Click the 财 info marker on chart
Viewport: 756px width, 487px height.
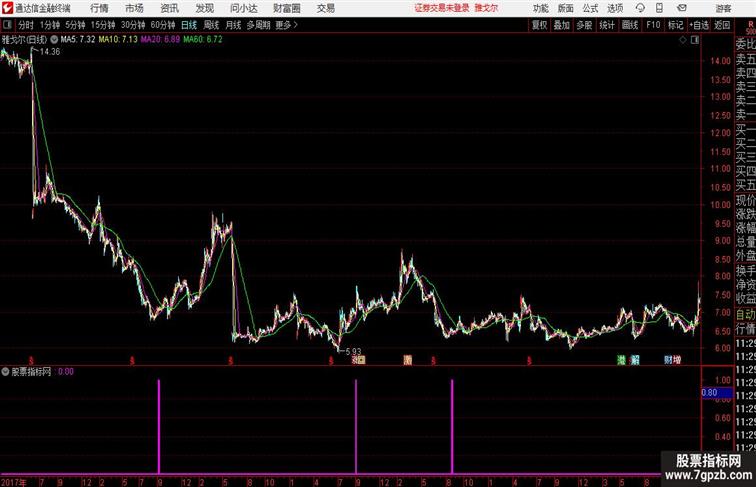coord(668,360)
